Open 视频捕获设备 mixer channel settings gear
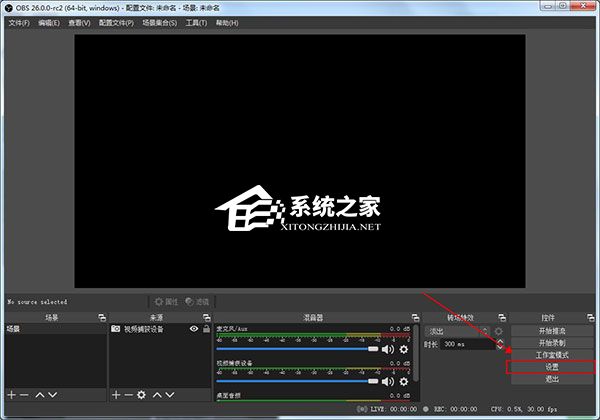 tap(404, 382)
